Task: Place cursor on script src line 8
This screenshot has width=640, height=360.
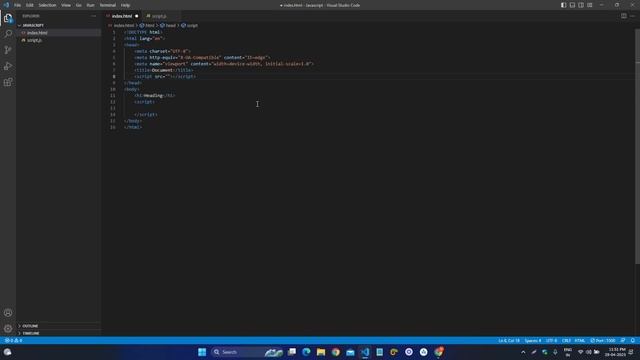Action: (x=165, y=76)
